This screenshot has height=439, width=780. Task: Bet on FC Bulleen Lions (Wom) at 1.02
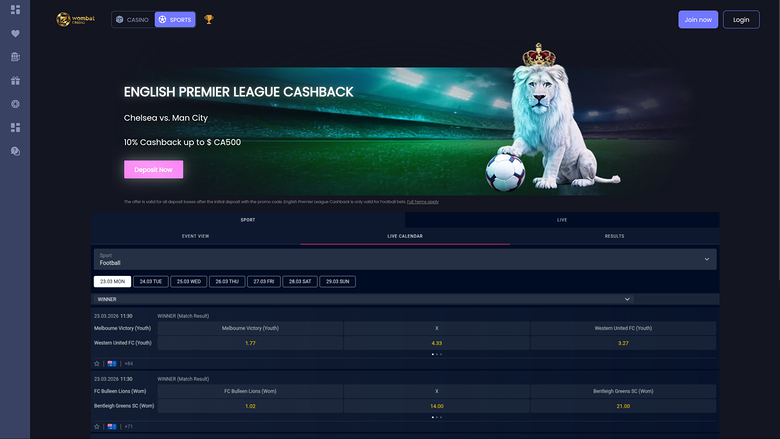tap(250, 406)
